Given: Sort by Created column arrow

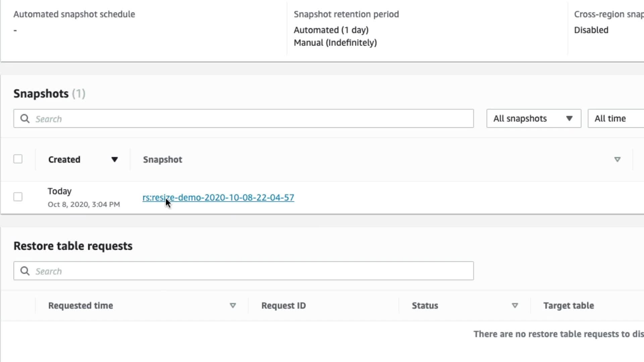Looking at the screenshot, I should pos(114,160).
